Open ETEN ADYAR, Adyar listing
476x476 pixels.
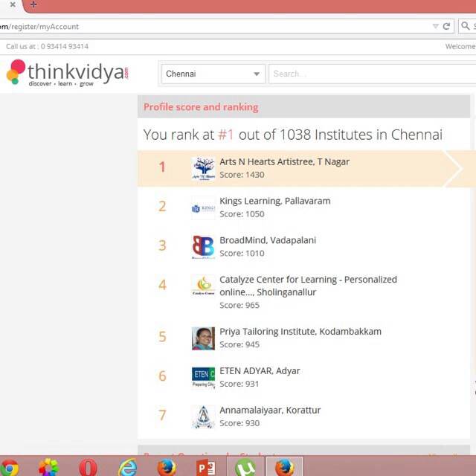[x=260, y=370]
